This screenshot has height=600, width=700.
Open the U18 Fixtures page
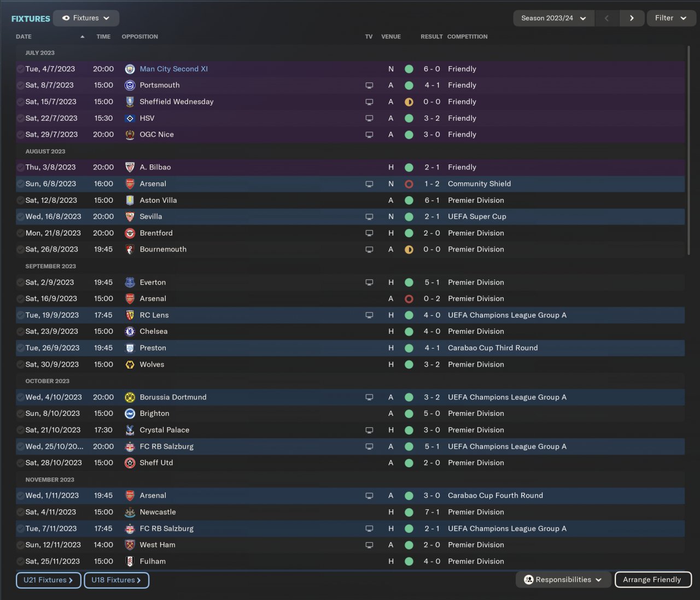point(116,580)
